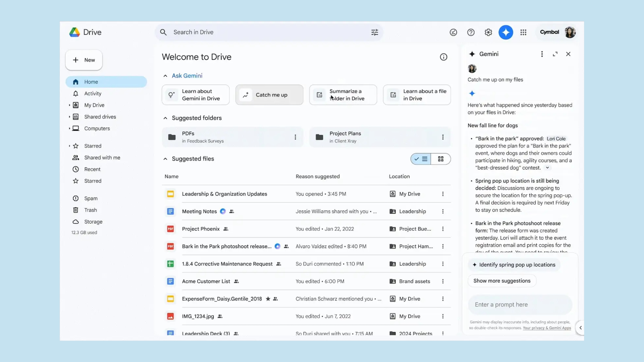This screenshot has height=362, width=644.
Task: Click the Drive logo
Action: coord(85,32)
